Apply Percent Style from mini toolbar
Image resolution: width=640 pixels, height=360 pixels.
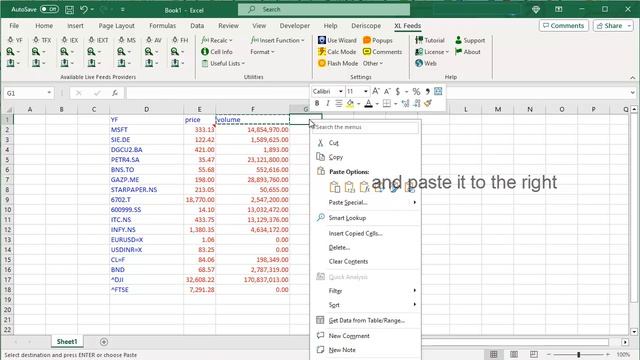[x=416, y=91]
